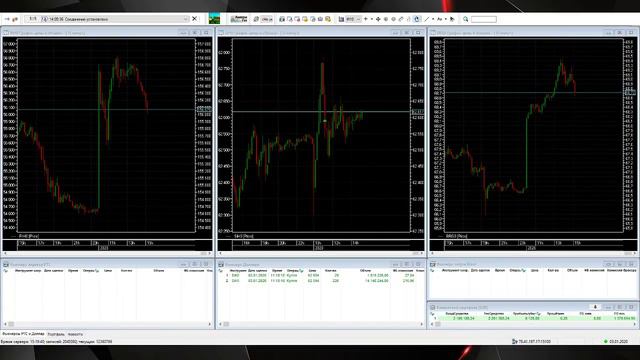The height and width of the screenshot is (360, 640).
Task: Select the first bottom tab РТС и Доллар
Action: [x=23, y=334]
